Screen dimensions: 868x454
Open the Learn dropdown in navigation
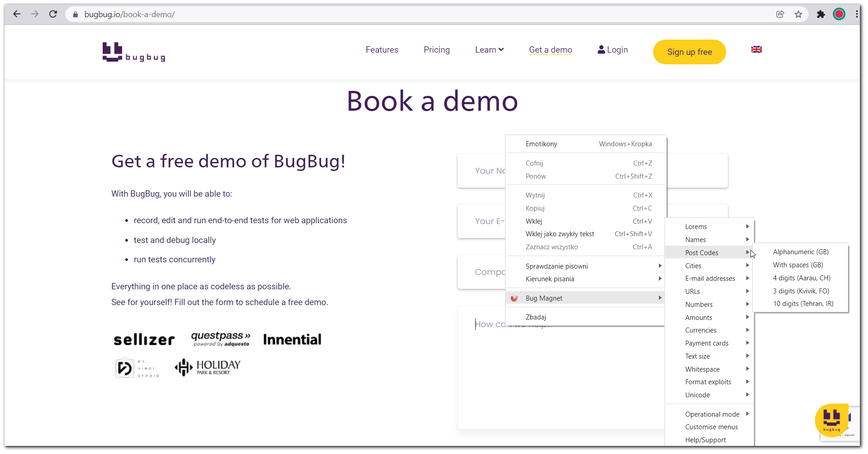point(489,50)
